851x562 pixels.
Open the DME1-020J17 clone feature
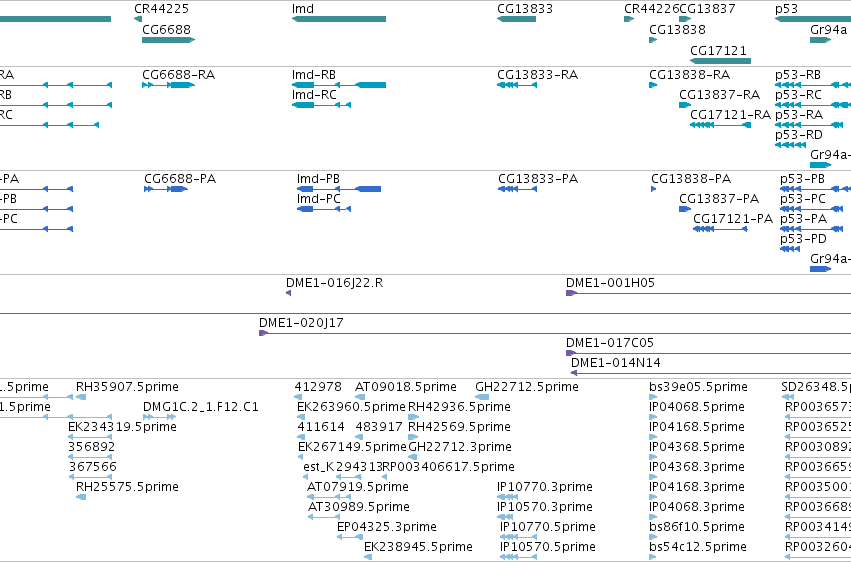(x=555, y=333)
